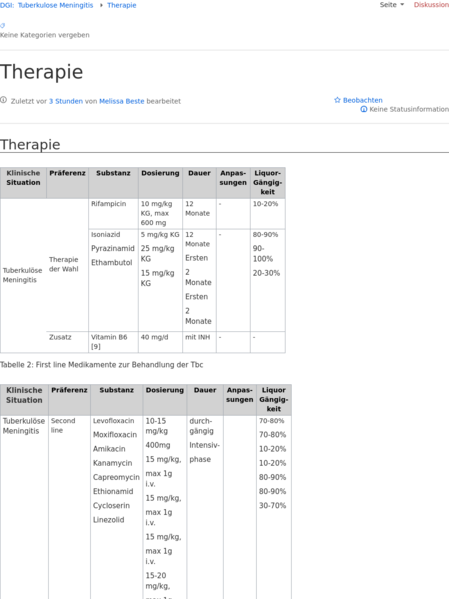This screenshot has height=599, width=449.
Task: Select the Capreomycin entry
Action: coord(116,477)
